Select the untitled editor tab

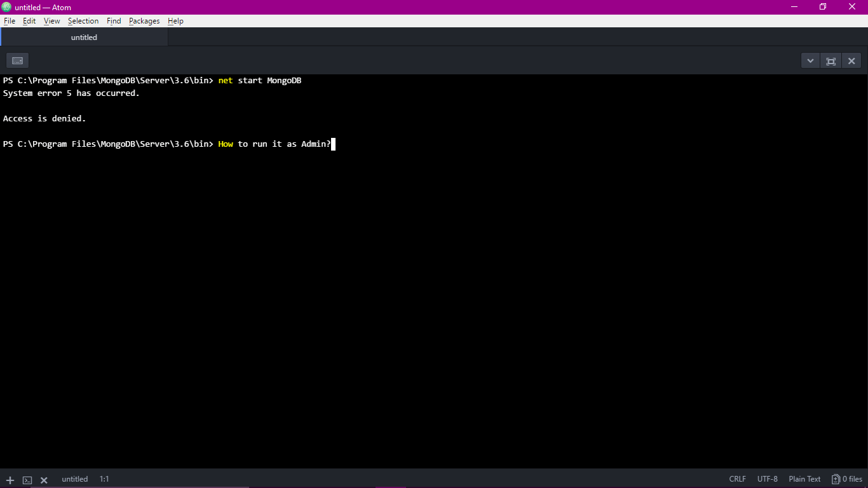(84, 37)
